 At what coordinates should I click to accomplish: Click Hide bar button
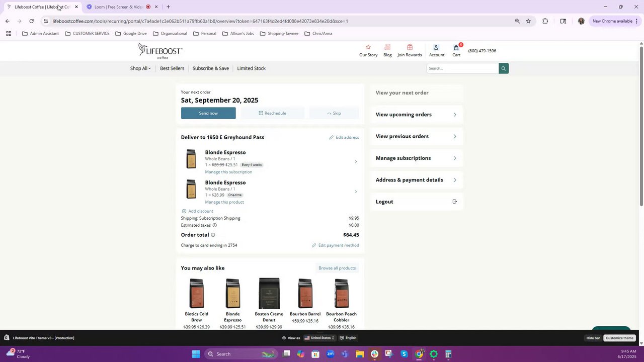(593, 338)
